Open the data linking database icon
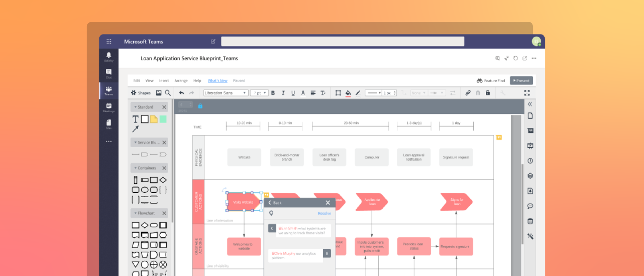 [530, 221]
